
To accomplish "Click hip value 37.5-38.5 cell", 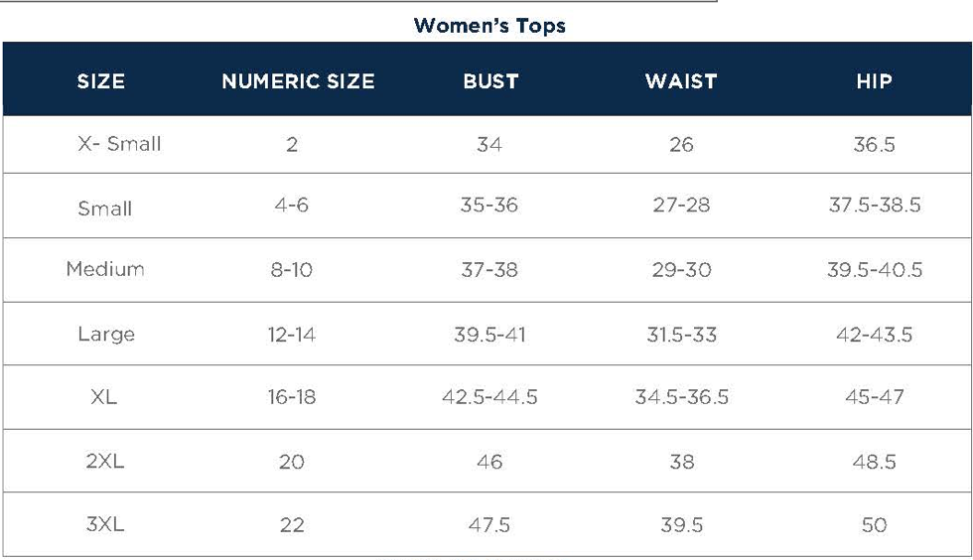I will (875, 205).
